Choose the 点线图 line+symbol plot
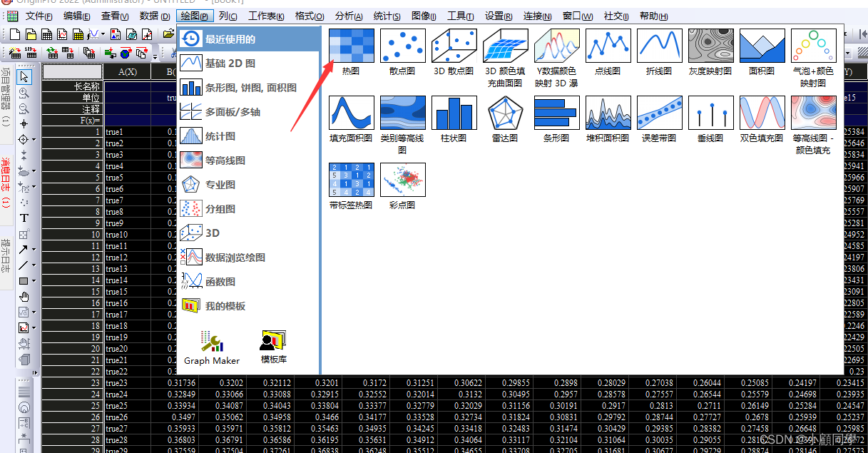Image resolution: width=868 pixels, height=453 pixels. coord(608,52)
